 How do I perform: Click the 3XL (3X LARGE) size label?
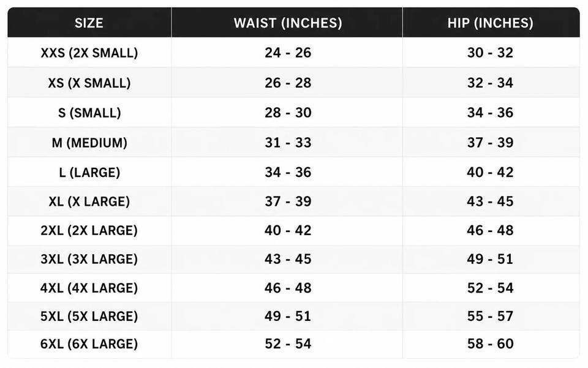(x=89, y=259)
